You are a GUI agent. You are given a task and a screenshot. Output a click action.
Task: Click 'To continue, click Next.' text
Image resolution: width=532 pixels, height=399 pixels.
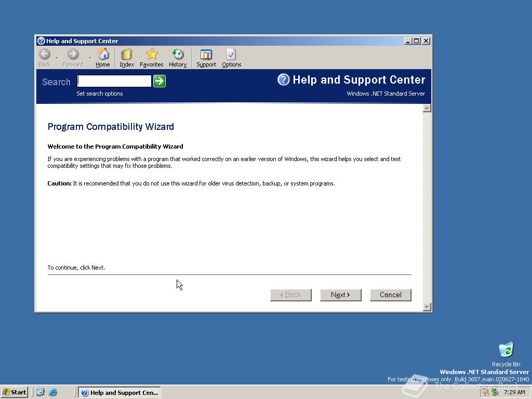pos(76,268)
